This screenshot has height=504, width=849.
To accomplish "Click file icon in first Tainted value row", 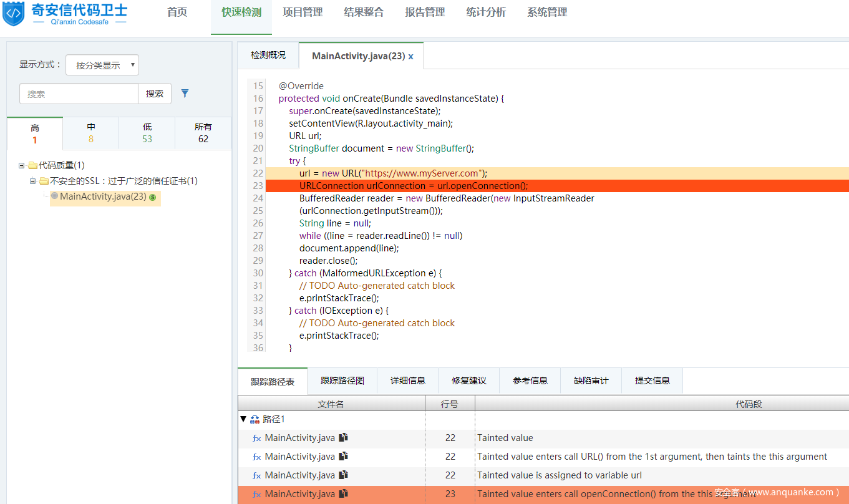I will [x=343, y=438].
